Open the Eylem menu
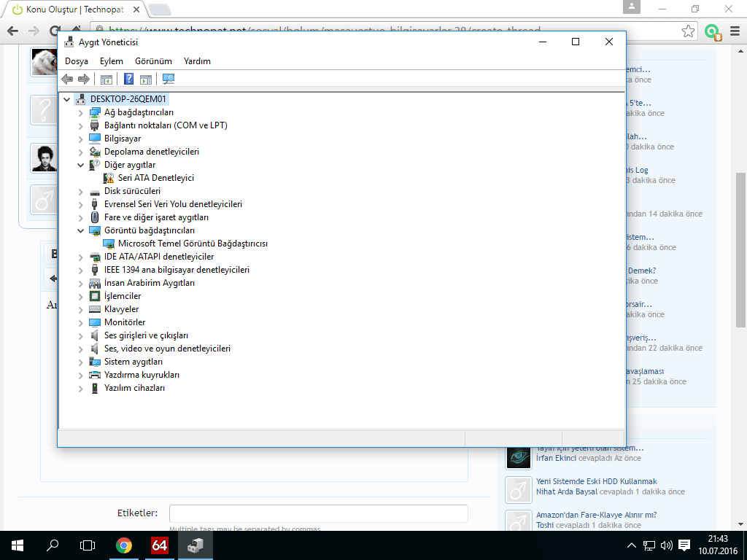This screenshot has height=560, width=747. pos(112,61)
